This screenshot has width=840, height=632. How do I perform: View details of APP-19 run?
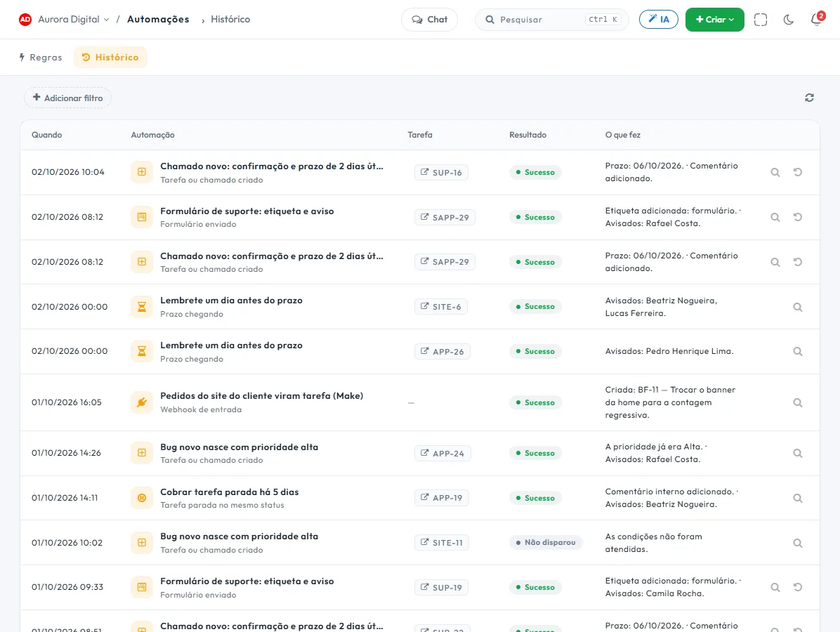point(798,498)
